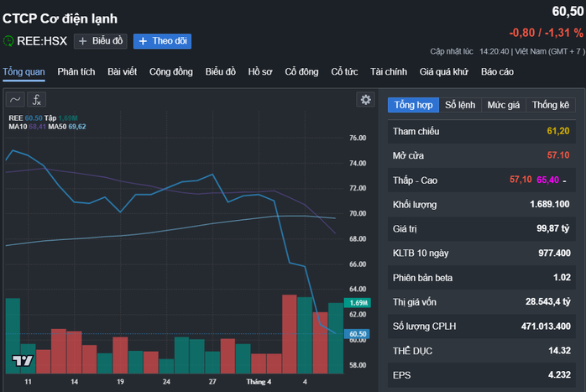The width and height of the screenshot is (586, 392).
Task: Switch to Mức giá panel tab
Action: [x=504, y=105]
